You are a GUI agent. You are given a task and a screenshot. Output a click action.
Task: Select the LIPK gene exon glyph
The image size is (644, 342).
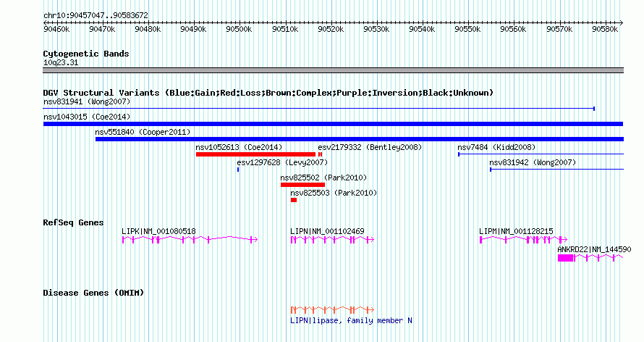point(190,240)
